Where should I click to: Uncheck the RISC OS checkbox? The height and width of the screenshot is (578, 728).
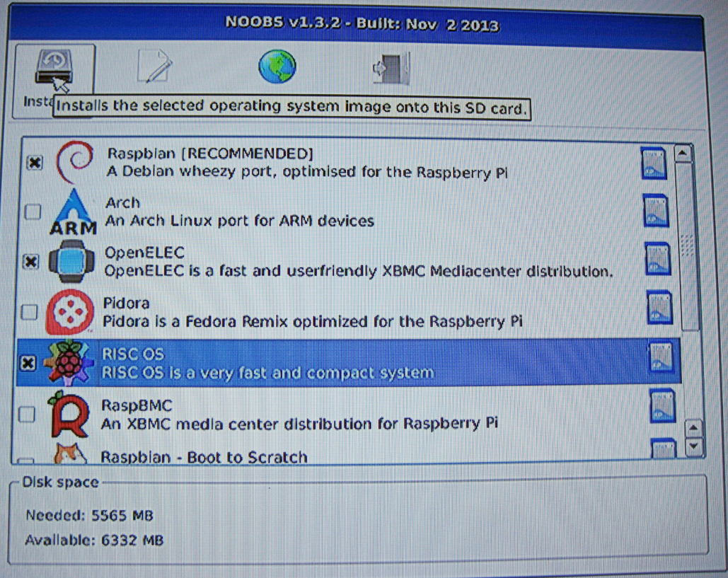tap(28, 363)
